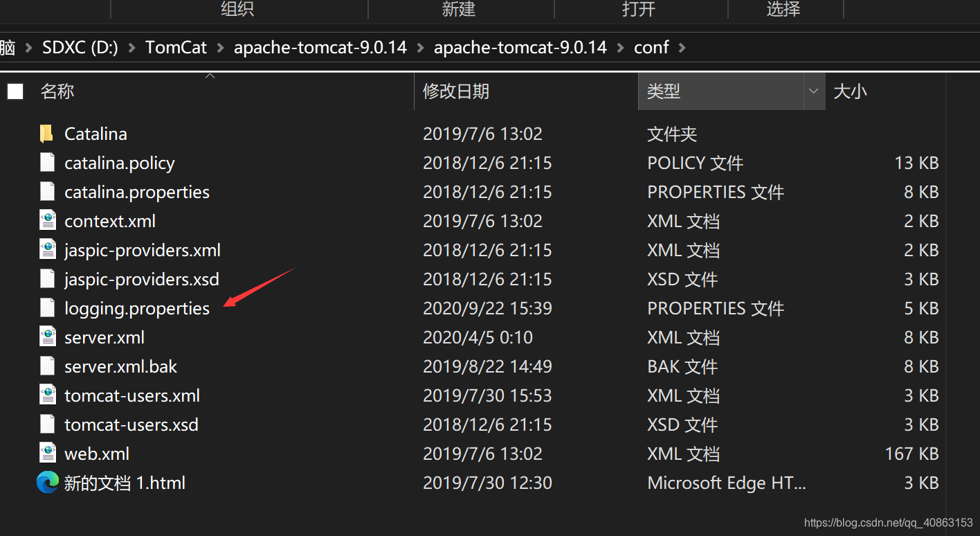The height and width of the screenshot is (536, 980).
Task: Select the Catalina folder icon
Action: point(47,134)
